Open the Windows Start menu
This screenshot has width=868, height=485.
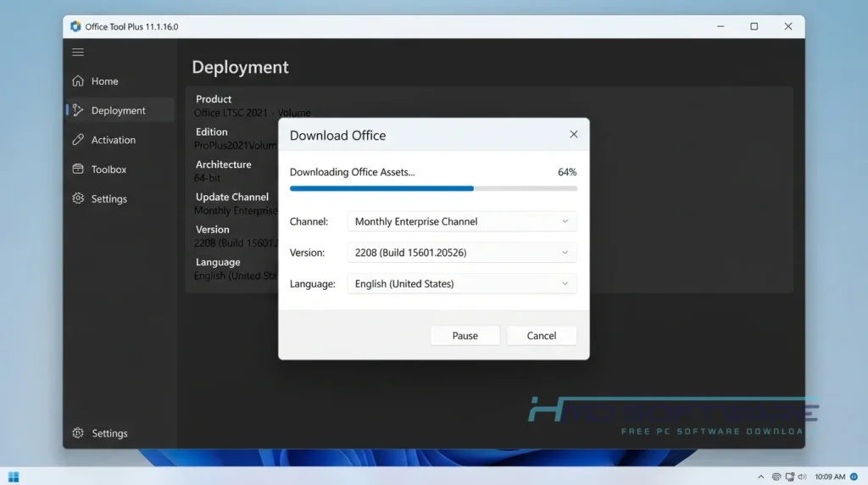(14, 477)
